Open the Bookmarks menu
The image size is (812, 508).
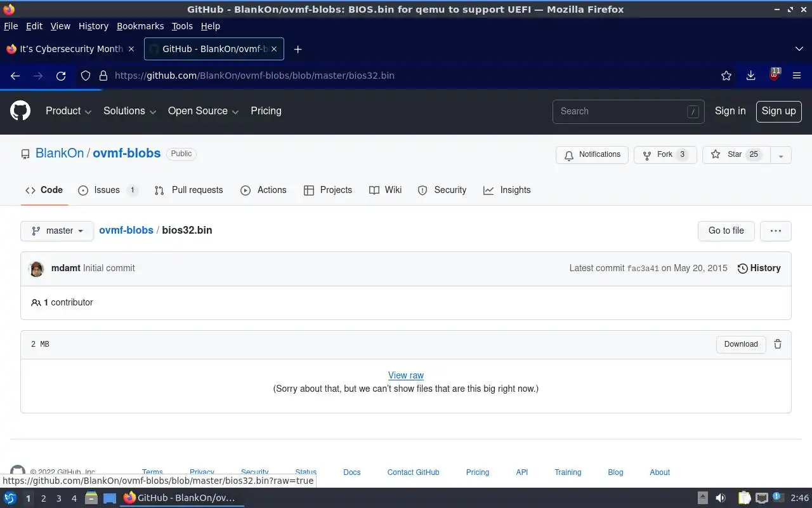point(140,26)
